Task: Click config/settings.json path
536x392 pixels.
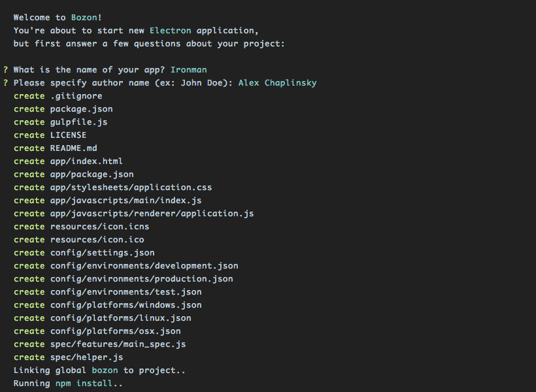Action: coord(102,253)
